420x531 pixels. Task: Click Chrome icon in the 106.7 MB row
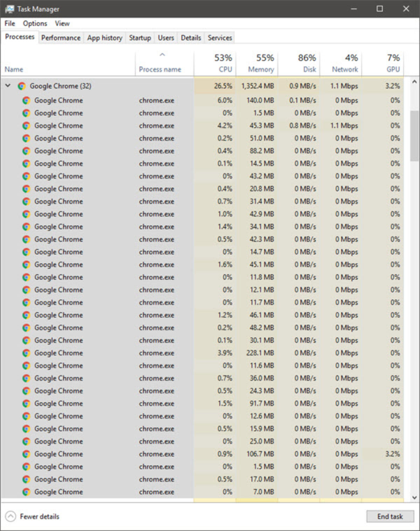[x=26, y=454]
